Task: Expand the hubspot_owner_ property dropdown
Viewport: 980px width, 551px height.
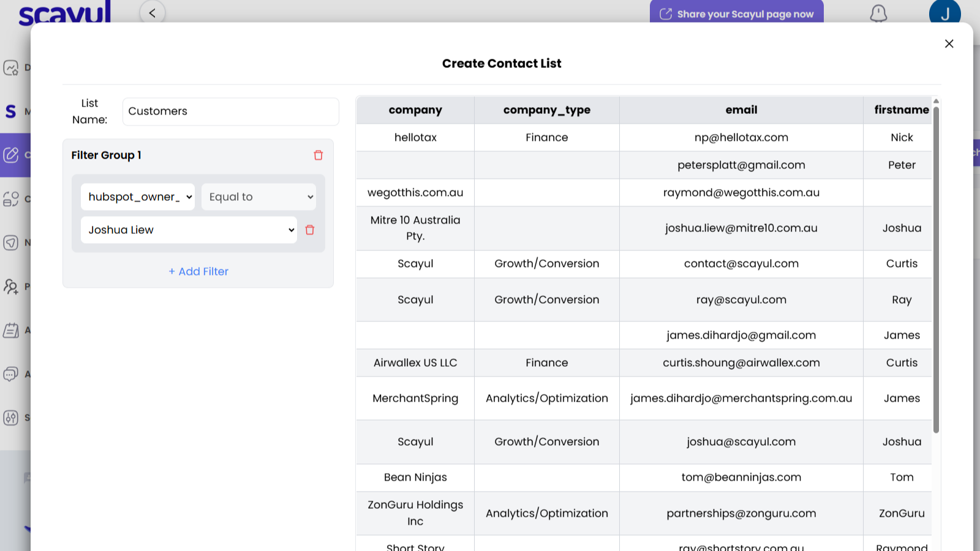Action: 138,197
